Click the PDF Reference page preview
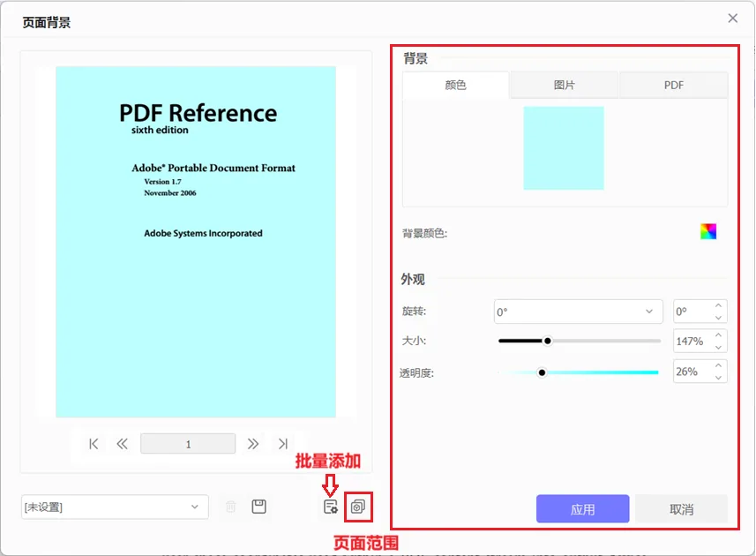Viewport: 756px width, 556px height. pos(196,242)
